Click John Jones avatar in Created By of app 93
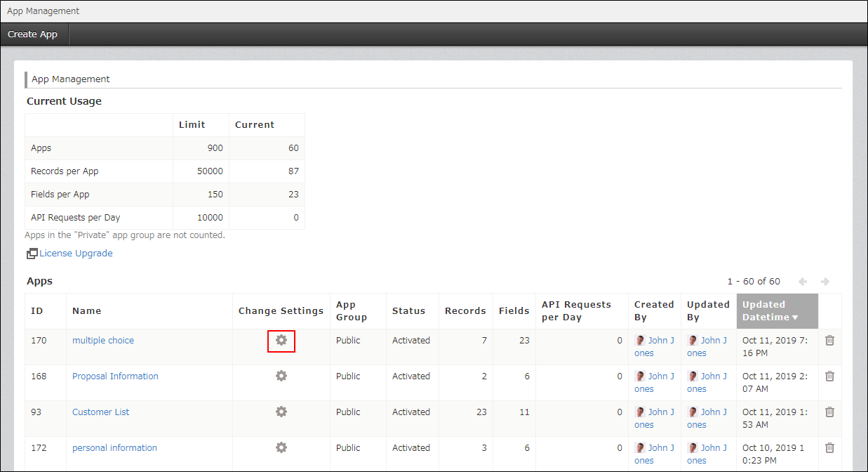868x472 pixels. click(x=640, y=412)
